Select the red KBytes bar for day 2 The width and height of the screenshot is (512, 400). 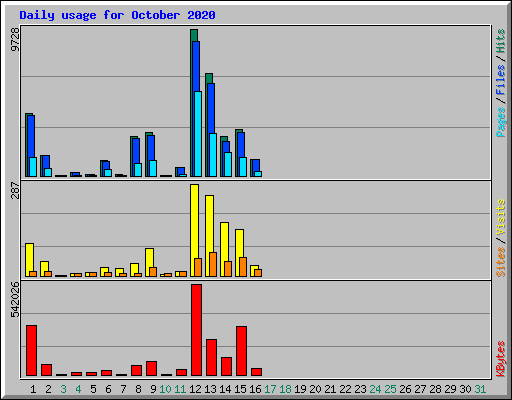tap(47, 370)
